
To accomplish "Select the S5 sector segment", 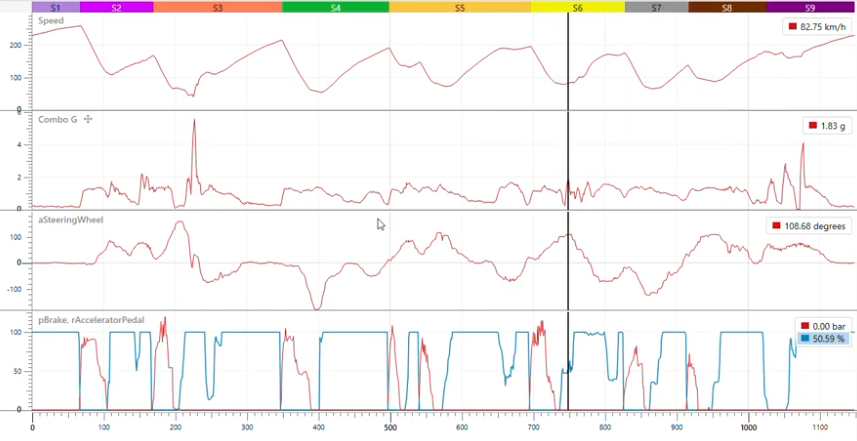I will pyautogui.click(x=459, y=7).
